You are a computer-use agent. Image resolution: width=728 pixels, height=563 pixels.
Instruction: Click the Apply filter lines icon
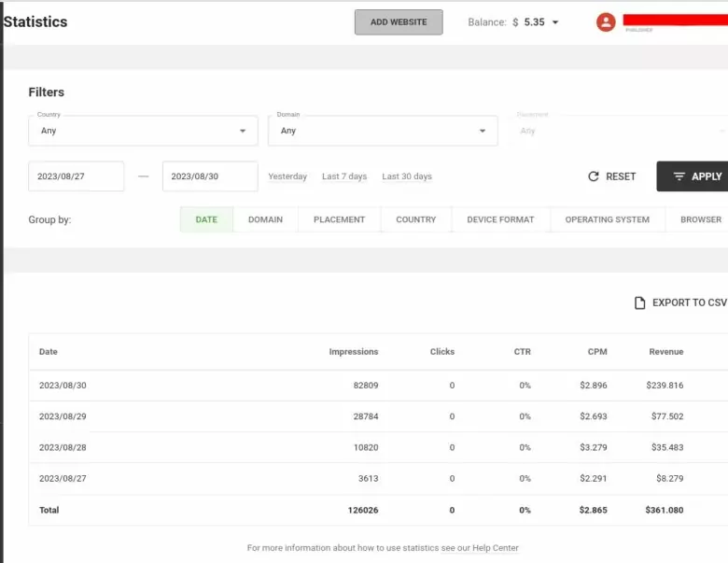click(679, 176)
